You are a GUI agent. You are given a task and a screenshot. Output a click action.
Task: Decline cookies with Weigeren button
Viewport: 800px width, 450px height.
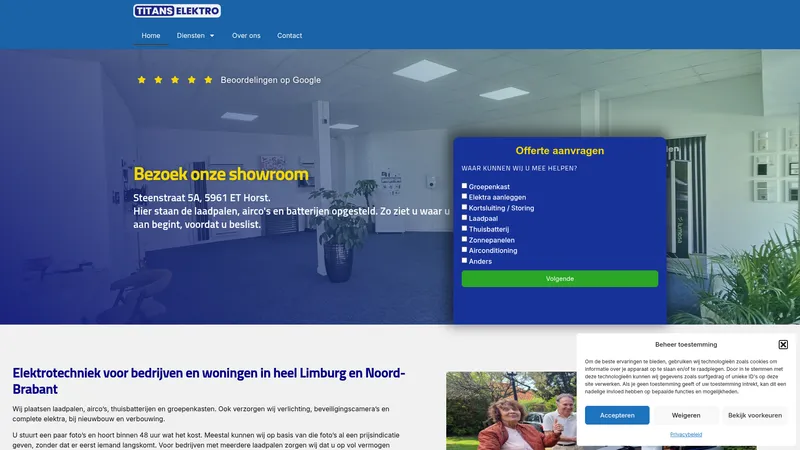[686, 415]
